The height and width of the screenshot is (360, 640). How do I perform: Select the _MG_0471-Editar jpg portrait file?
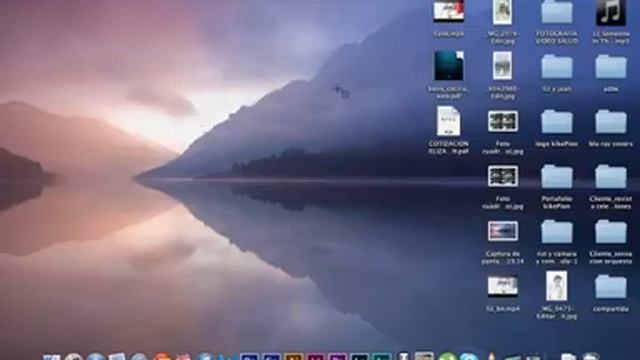tap(557, 286)
